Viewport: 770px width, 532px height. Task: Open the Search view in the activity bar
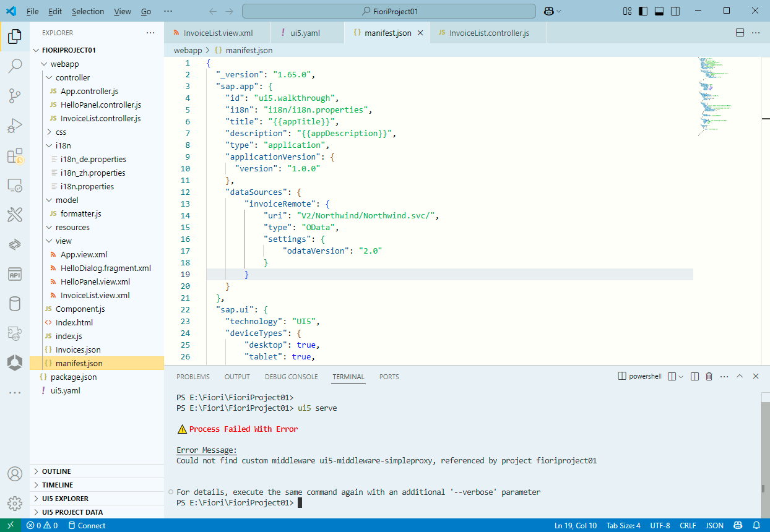pos(15,65)
